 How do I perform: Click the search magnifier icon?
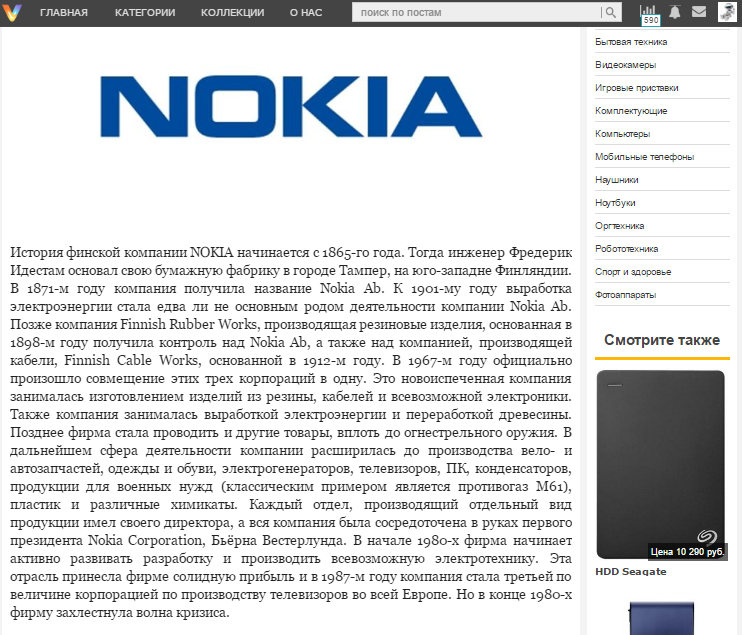[610, 12]
